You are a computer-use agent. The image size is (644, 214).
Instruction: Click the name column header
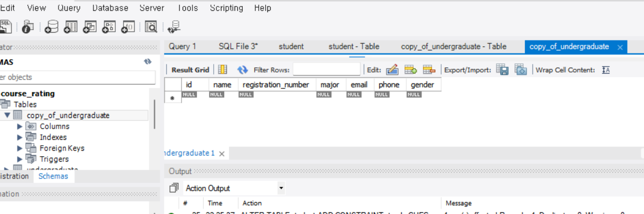[x=224, y=85]
